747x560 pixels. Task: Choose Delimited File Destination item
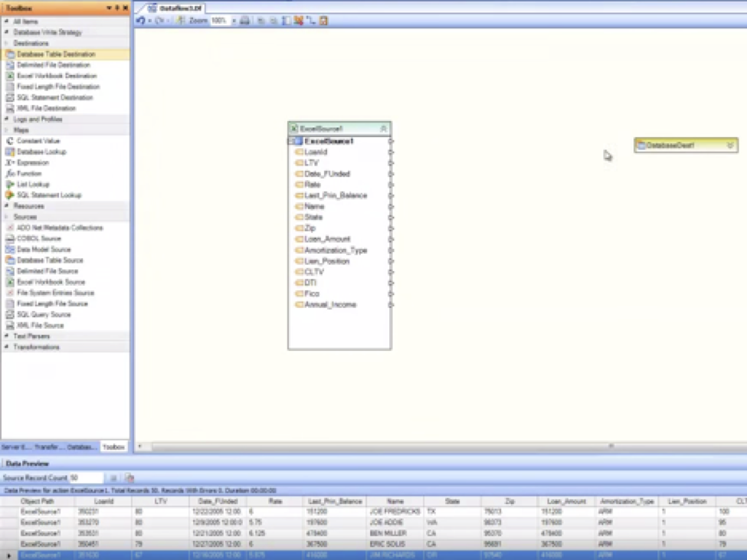53,65
